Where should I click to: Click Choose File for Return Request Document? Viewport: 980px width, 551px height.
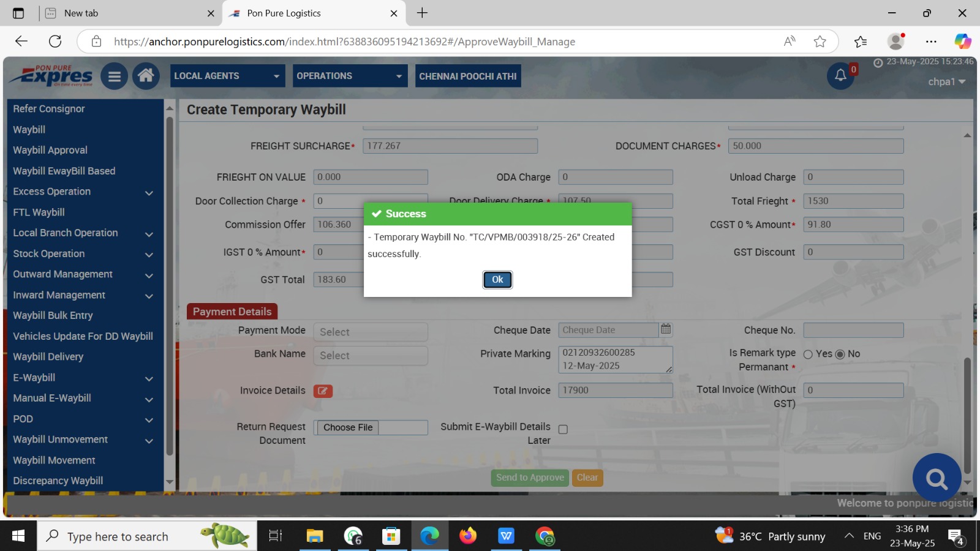[x=348, y=427]
